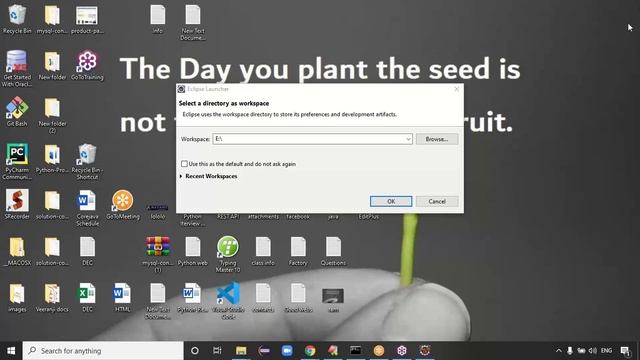Select the New folder (2) icon

point(52,116)
